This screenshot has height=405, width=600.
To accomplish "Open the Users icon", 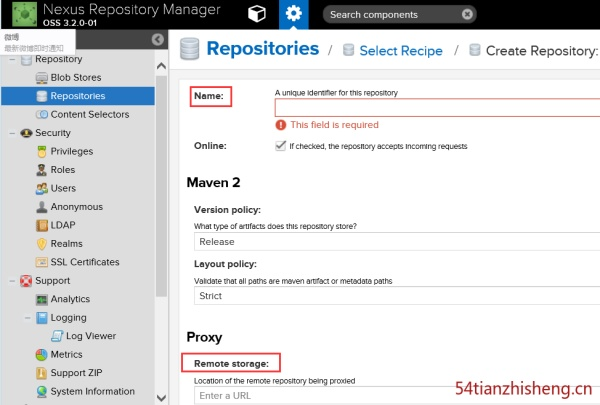I will tap(42, 188).
